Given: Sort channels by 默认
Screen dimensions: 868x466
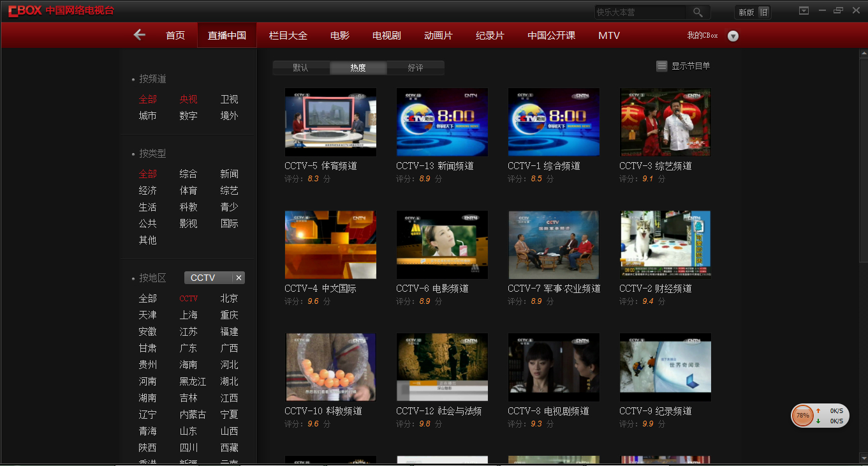Looking at the screenshot, I should pyautogui.click(x=300, y=68).
